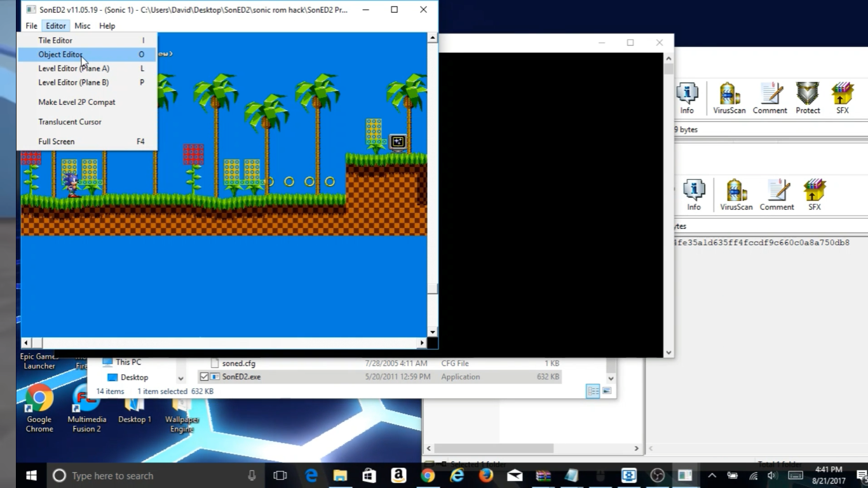Open Firefox from taskbar
The width and height of the screenshot is (868, 488).
pyautogui.click(x=486, y=475)
